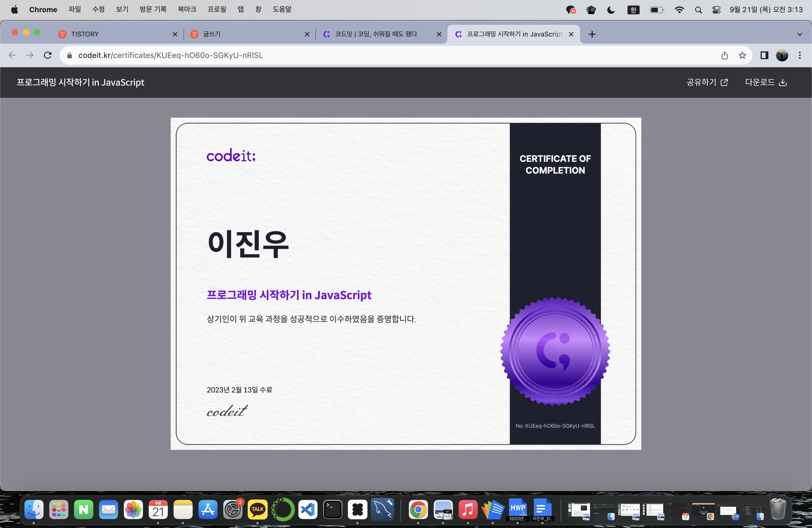
Task: Open the 탭 menu
Action: click(x=241, y=10)
